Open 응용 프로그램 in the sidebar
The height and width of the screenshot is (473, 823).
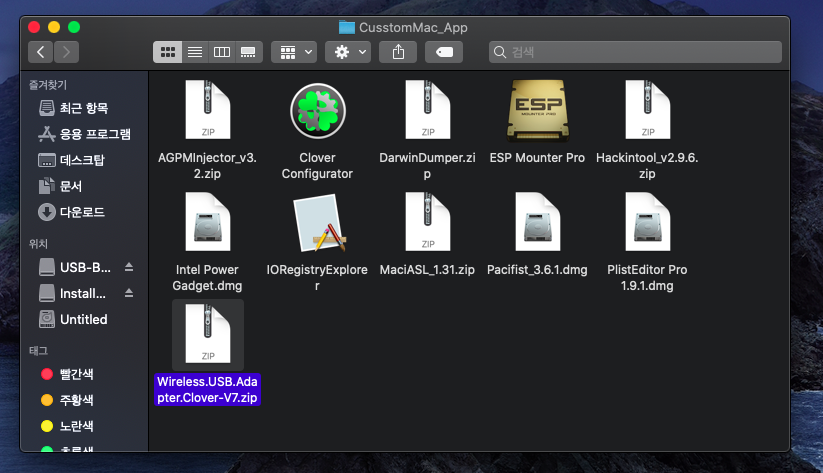84,134
